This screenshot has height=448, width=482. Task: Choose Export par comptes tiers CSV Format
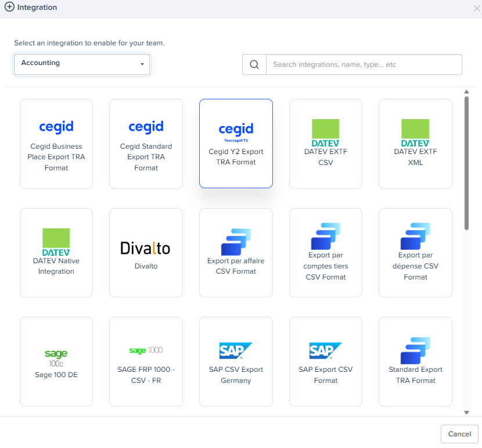click(326, 253)
